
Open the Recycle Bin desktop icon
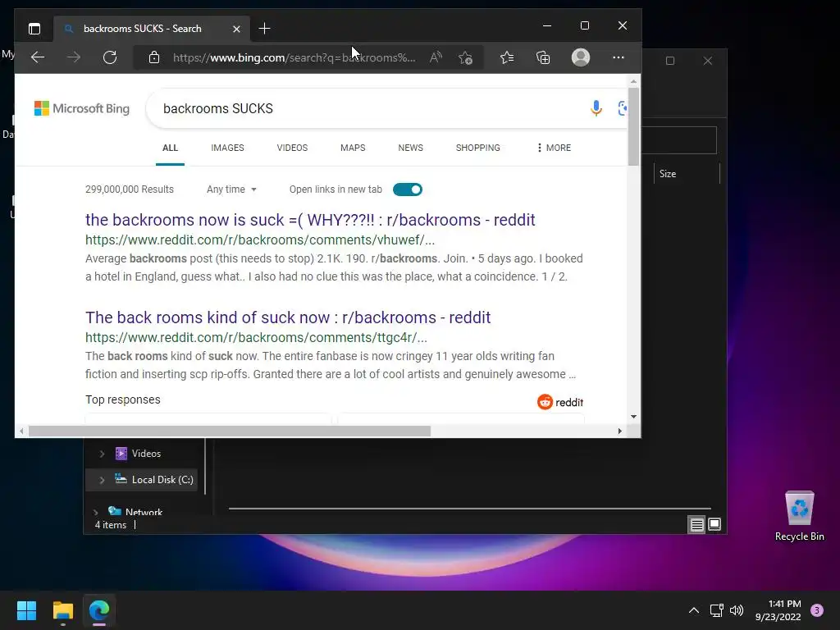(x=799, y=516)
